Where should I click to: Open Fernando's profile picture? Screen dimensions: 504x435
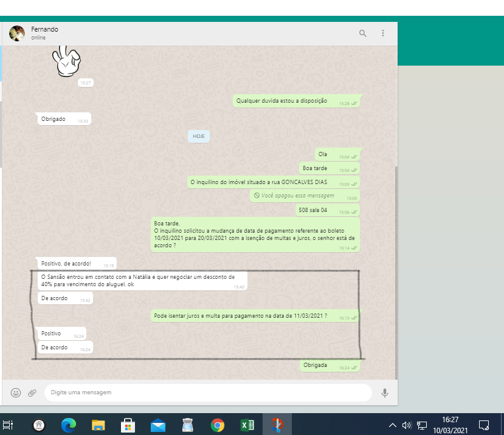(x=17, y=33)
